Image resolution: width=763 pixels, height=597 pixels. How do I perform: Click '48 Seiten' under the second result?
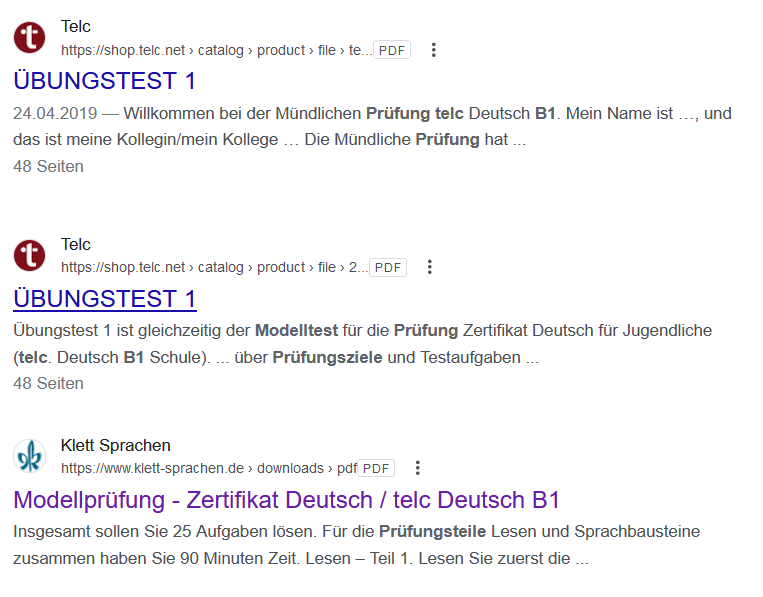pyautogui.click(x=48, y=383)
